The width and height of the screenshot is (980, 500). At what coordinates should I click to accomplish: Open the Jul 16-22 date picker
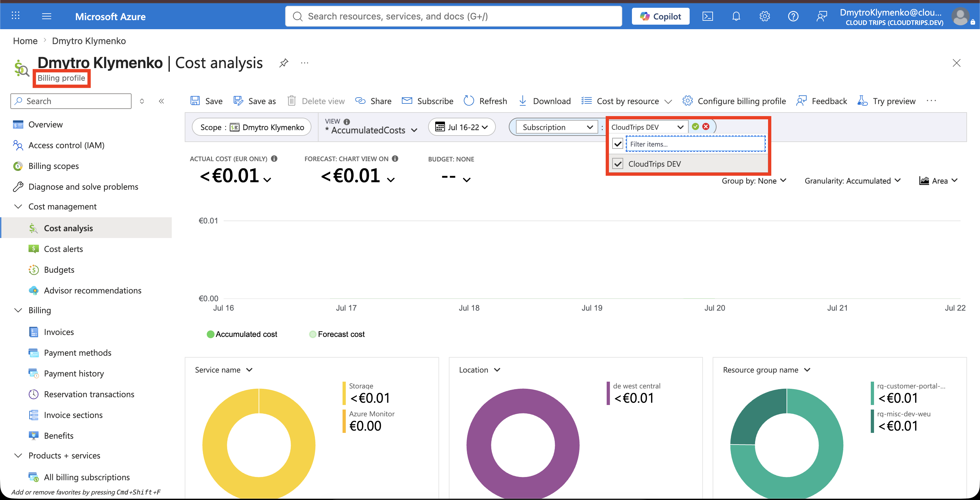pyautogui.click(x=461, y=127)
